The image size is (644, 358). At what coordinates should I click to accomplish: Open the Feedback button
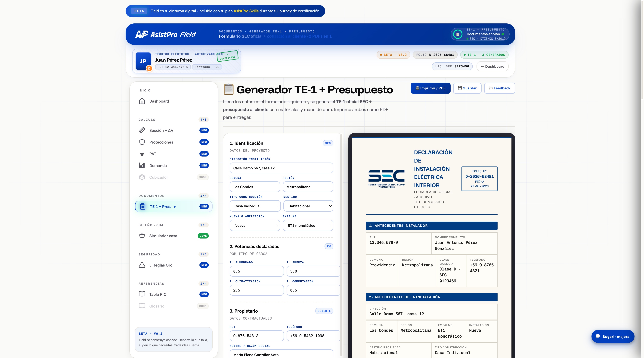[499, 88]
